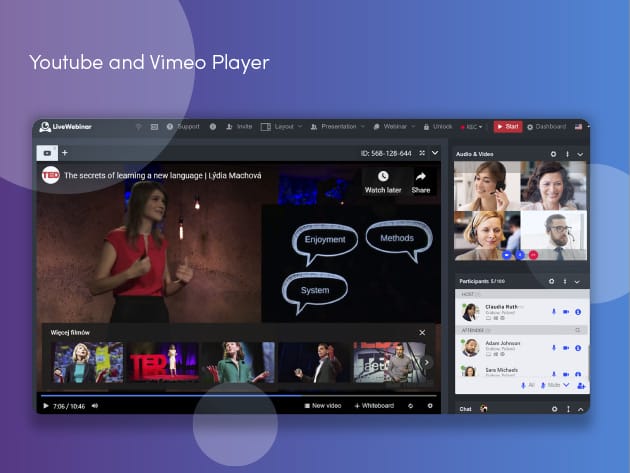Click the Watch later clock icon
Screen dimensions: 630x473
point(382,176)
